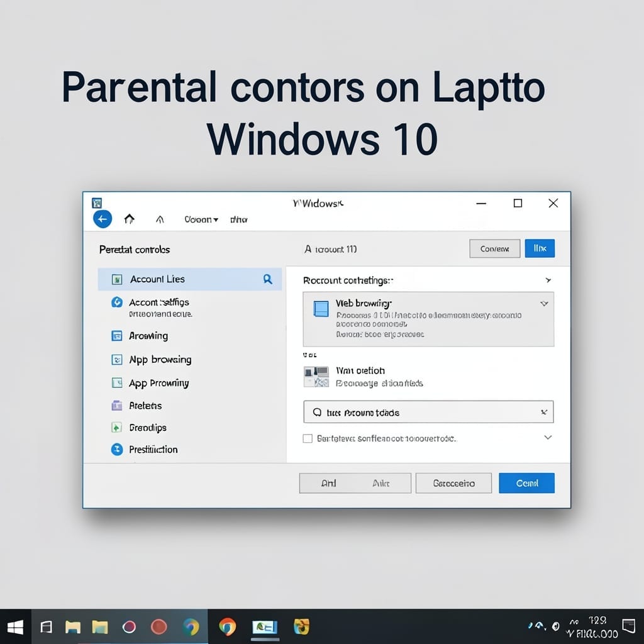Tick the checkbox below the search field
The width and height of the screenshot is (644, 644).
[x=307, y=438]
